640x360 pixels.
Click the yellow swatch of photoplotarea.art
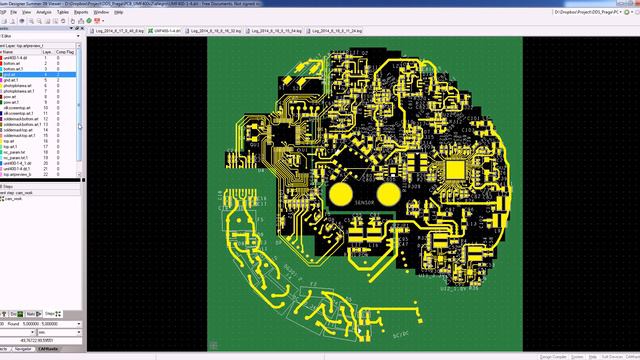[1, 86]
